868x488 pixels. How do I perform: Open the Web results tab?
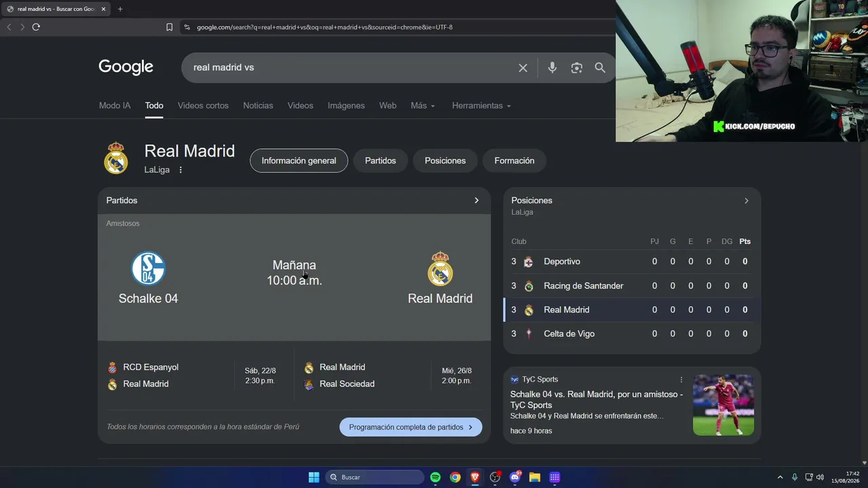[388, 106]
